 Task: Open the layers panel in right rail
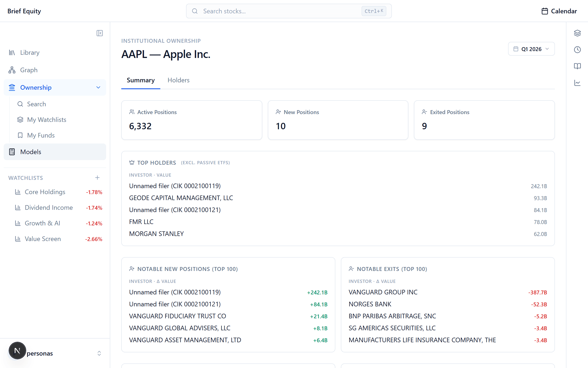click(x=577, y=33)
